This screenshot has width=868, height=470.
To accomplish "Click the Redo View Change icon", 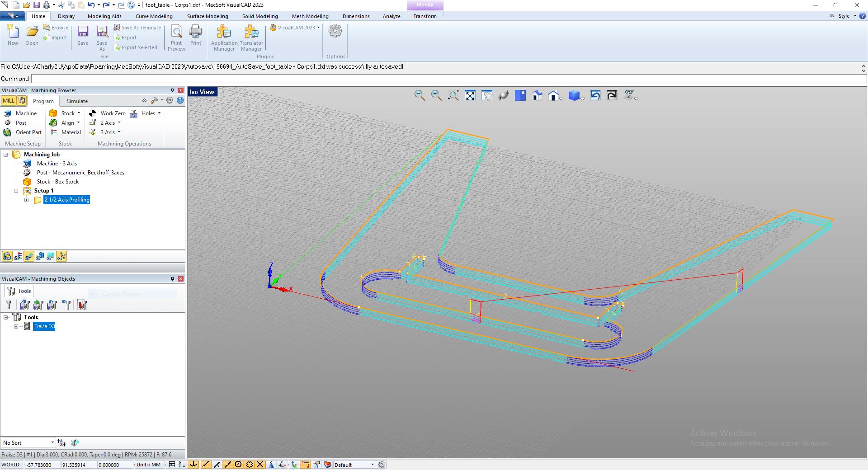I will pyautogui.click(x=612, y=95).
